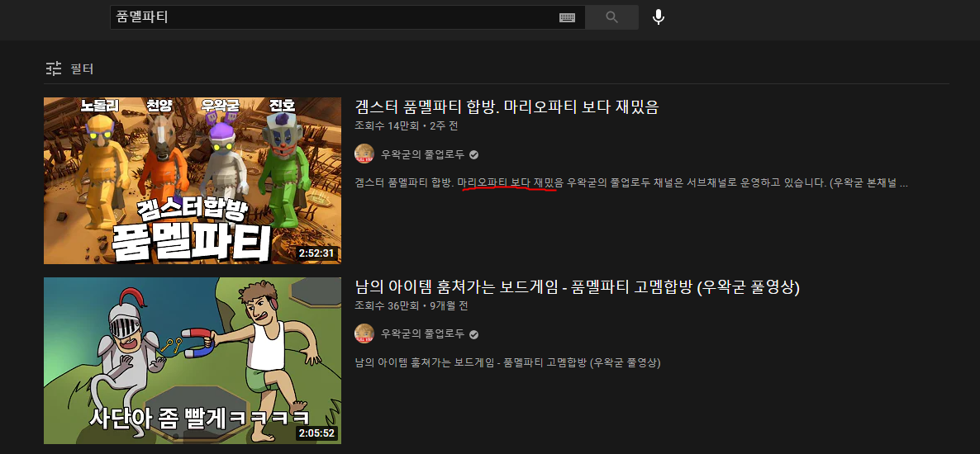Open channel name 우왁굳의 풀업로두 under second video

click(x=422, y=334)
